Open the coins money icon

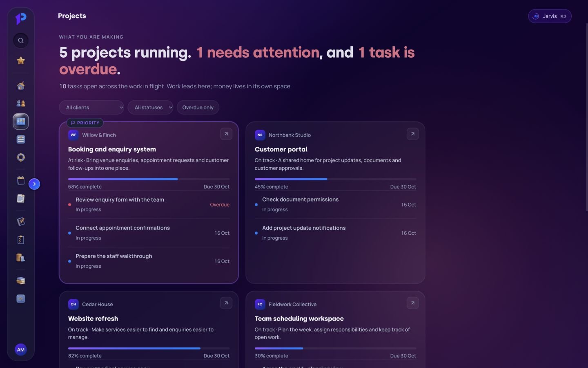pyautogui.click(x=21, y=258)
